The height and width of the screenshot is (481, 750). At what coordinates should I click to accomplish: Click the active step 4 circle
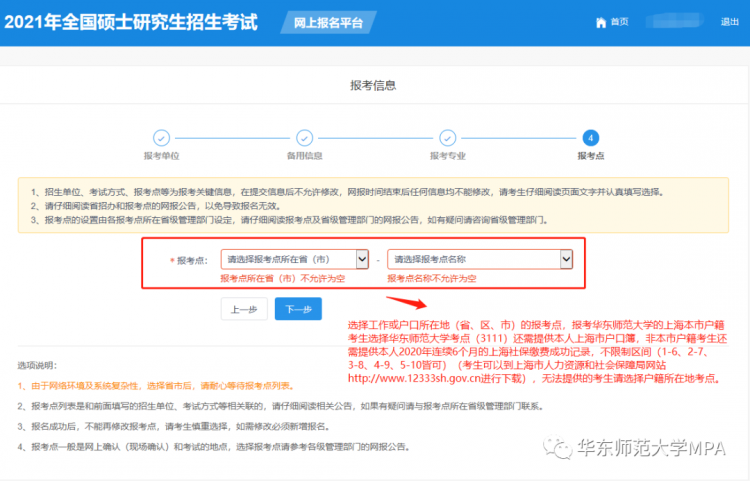pyautogui.click(x=590, y=138)
